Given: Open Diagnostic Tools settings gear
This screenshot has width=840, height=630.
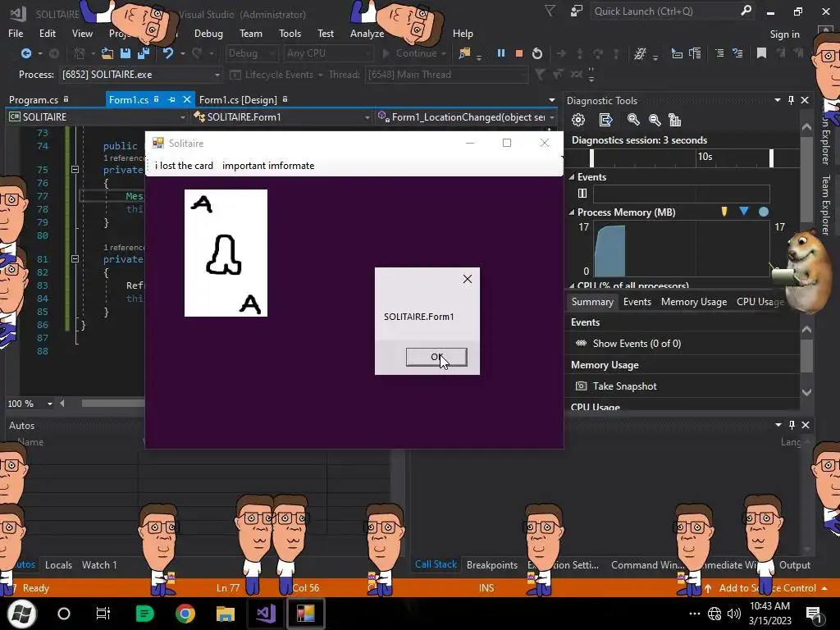Looking at the screenshot, I should (578, 120).
